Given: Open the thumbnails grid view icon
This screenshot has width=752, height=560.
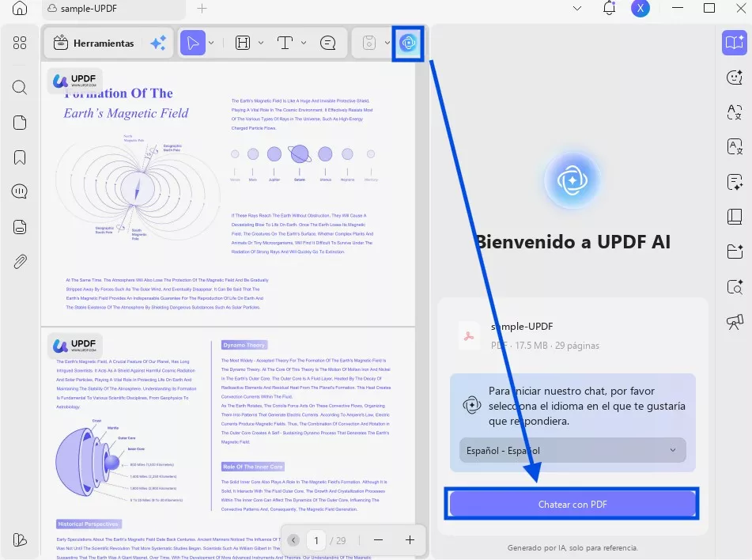Looking at the screenshot, I should [20, 43].
